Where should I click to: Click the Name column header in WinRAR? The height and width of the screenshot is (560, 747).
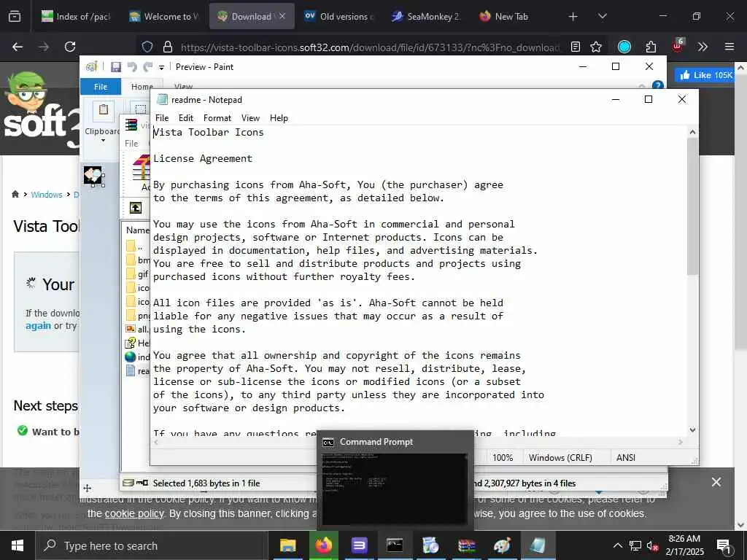click(138, 230)
